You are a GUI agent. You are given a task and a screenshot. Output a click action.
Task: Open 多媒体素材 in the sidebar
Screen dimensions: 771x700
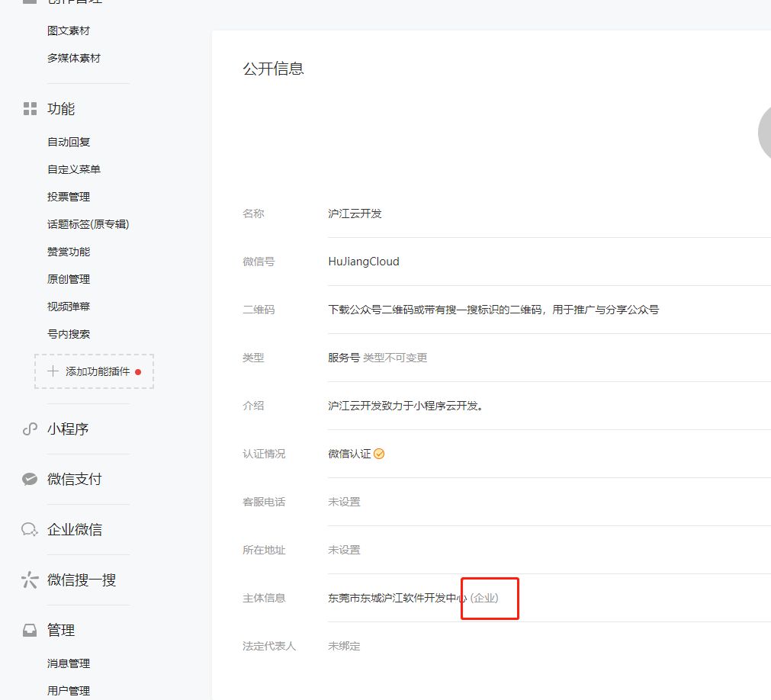(74, 58)
